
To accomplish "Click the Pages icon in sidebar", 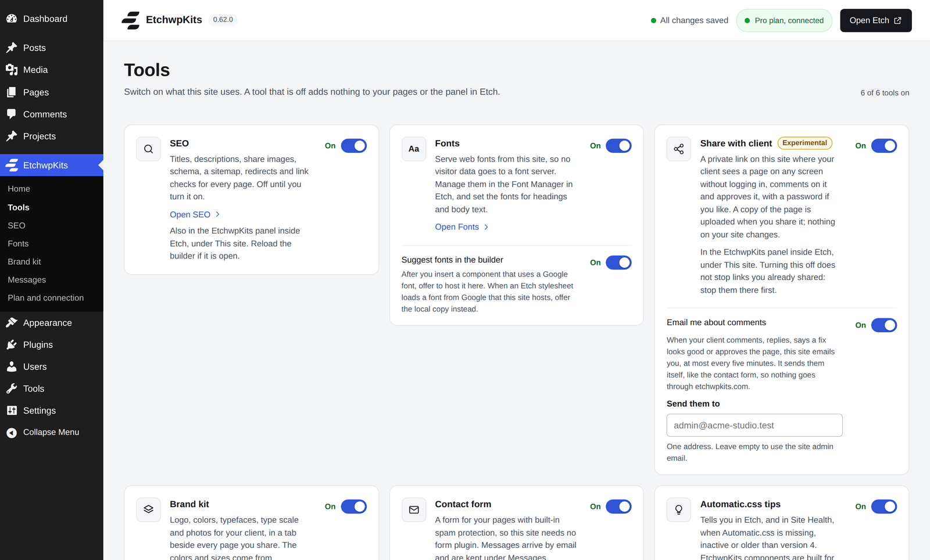I will click(x=12, y=92).
